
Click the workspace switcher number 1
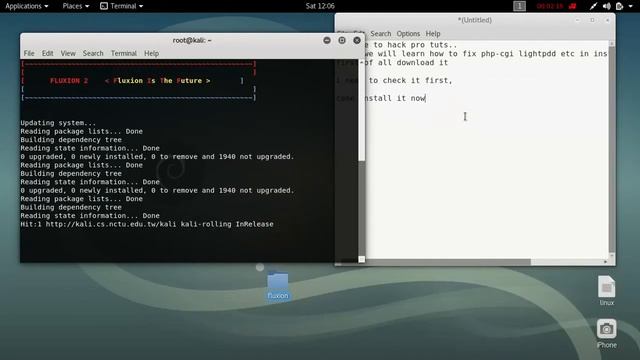[x=519, y=6]
